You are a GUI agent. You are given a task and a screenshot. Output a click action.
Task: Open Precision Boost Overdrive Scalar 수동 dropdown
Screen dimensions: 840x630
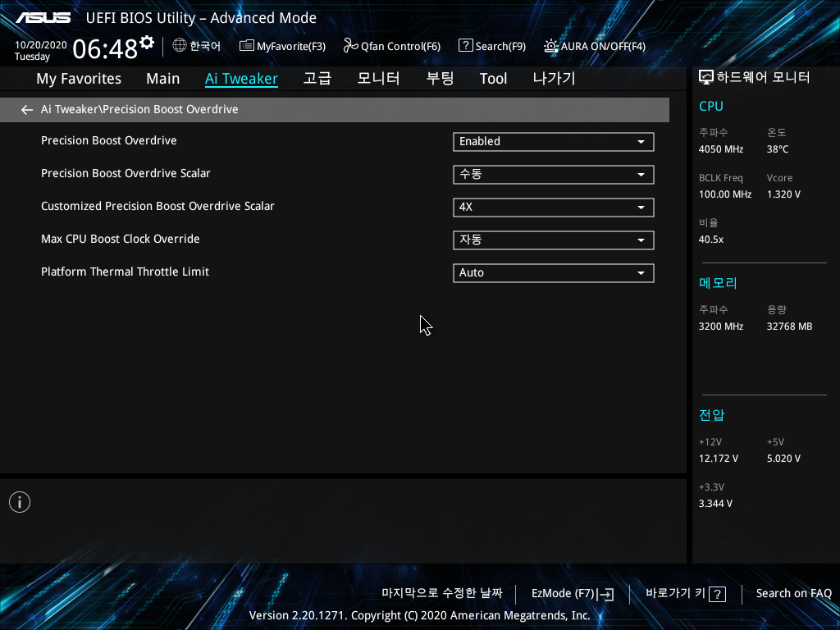click(554, 175)
